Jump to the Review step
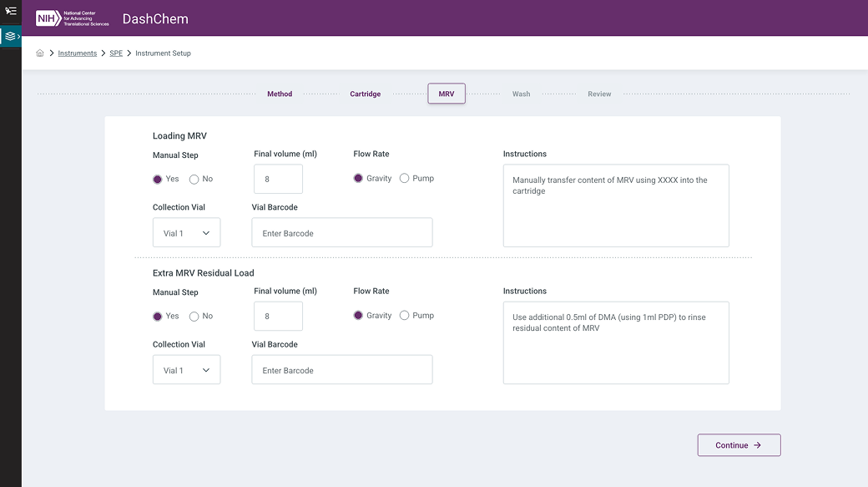This screenshot has width=868, height=487. click(599, 94)
